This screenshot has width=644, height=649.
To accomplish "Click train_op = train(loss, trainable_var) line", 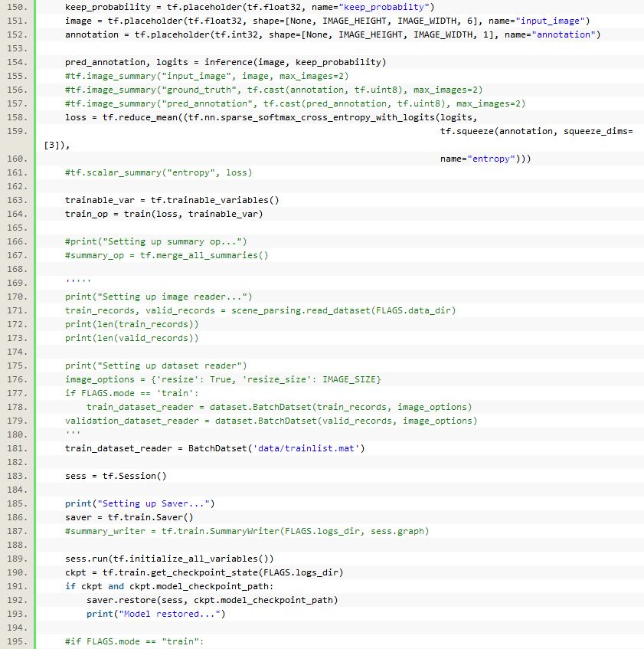I will coord(164,214).
